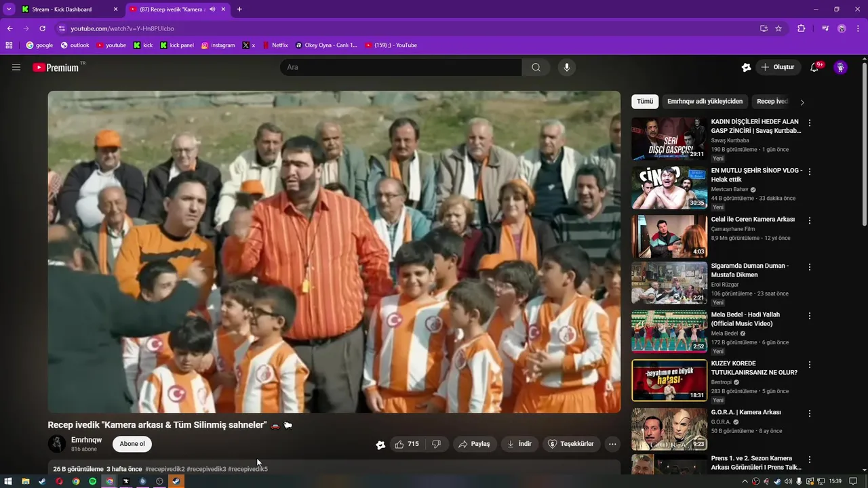Click the address bar URL
Viewport: 868px width, 488px height.
(x=122, y=28)
